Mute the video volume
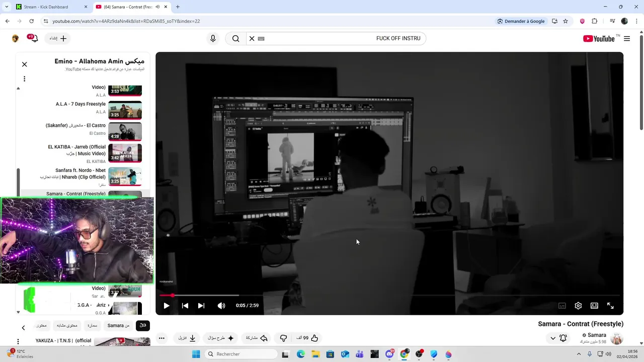644x362 pixels. tap(221, 306)
